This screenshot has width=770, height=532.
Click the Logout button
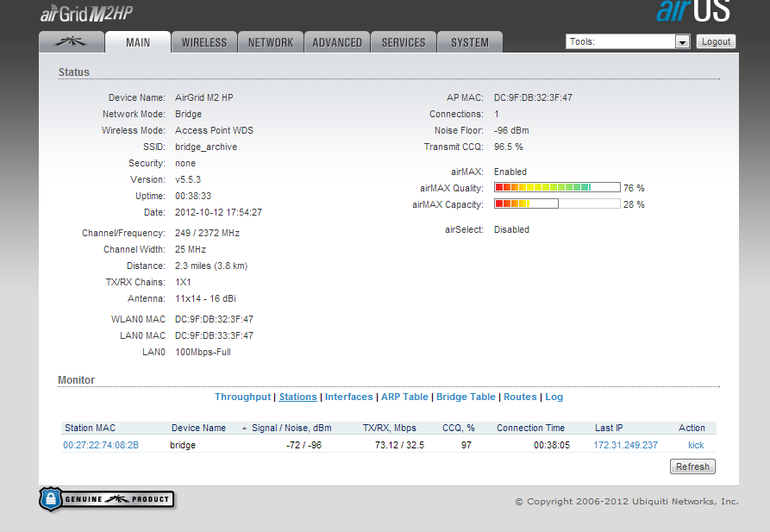coord(716,41)
